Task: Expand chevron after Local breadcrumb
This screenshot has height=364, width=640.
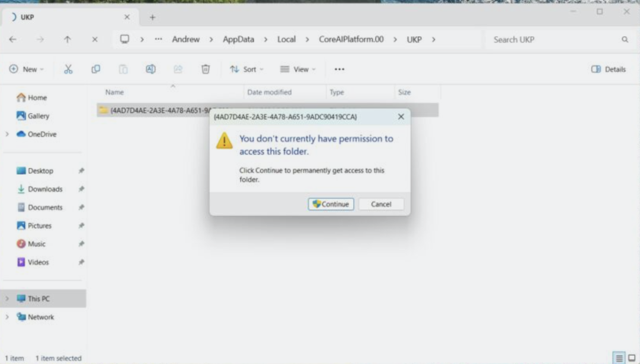Action: 307,40
